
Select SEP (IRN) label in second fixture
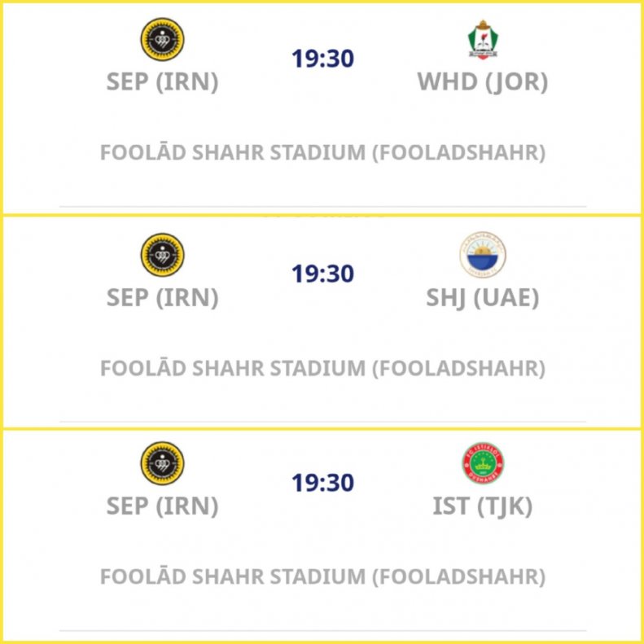pos(162,297)
